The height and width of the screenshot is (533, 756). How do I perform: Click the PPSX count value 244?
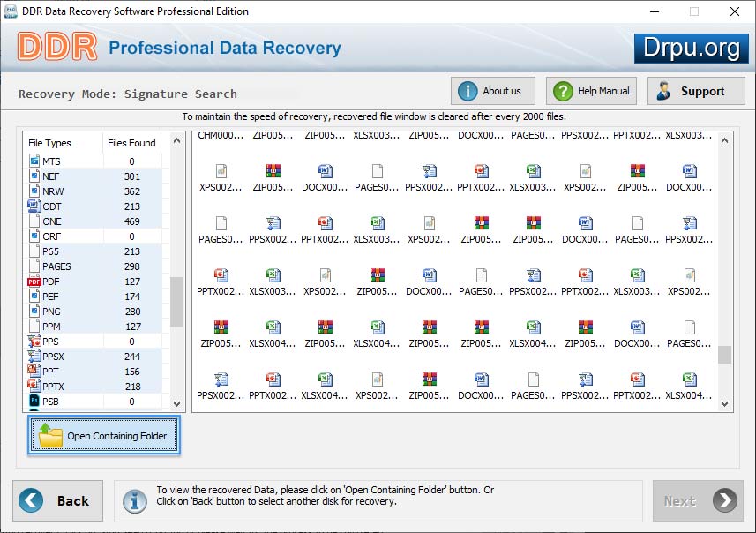tap(132, 357)
